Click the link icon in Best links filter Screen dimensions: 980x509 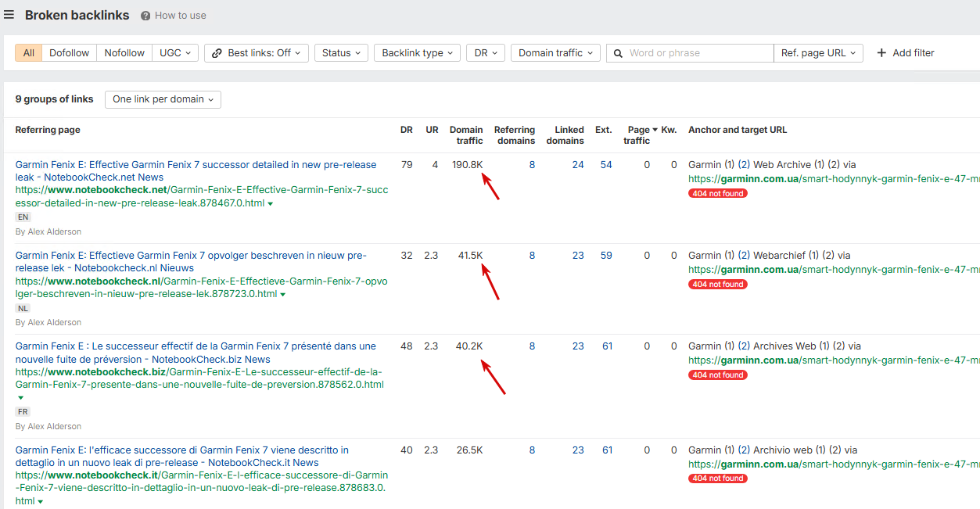pos(217,53)
